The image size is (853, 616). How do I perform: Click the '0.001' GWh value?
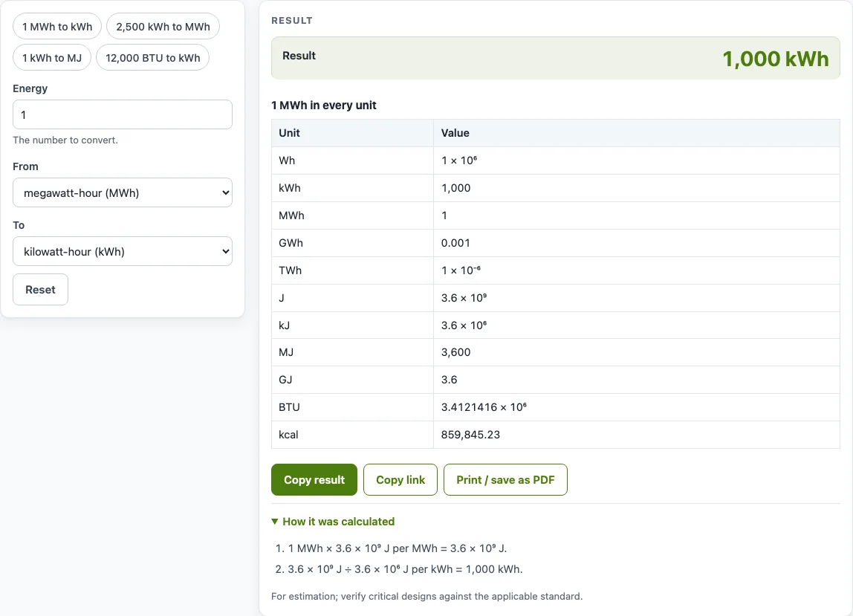(x=455, y=243)
